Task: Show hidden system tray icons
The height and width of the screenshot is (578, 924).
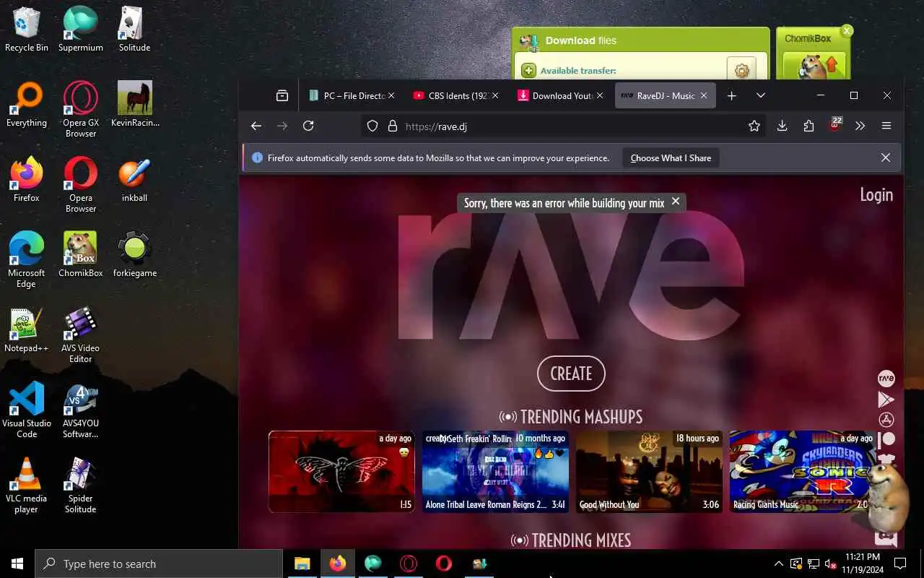Action: [778, 564]
